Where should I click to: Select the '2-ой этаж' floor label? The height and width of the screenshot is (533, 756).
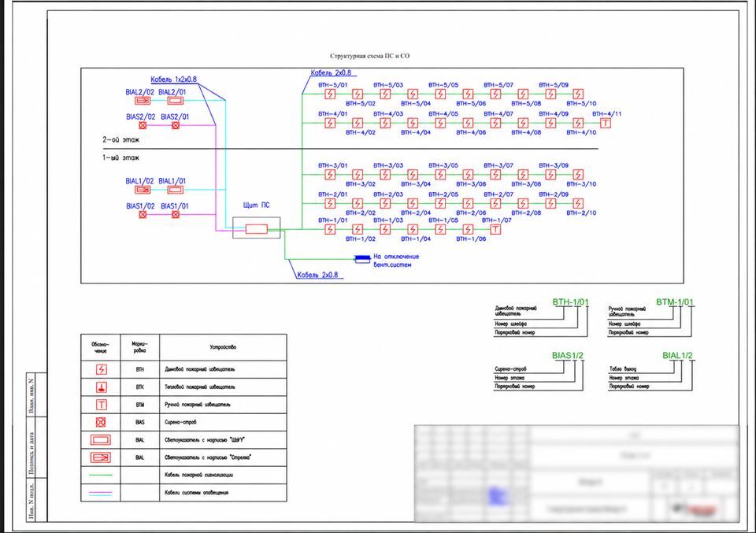(x=120, y=140)
